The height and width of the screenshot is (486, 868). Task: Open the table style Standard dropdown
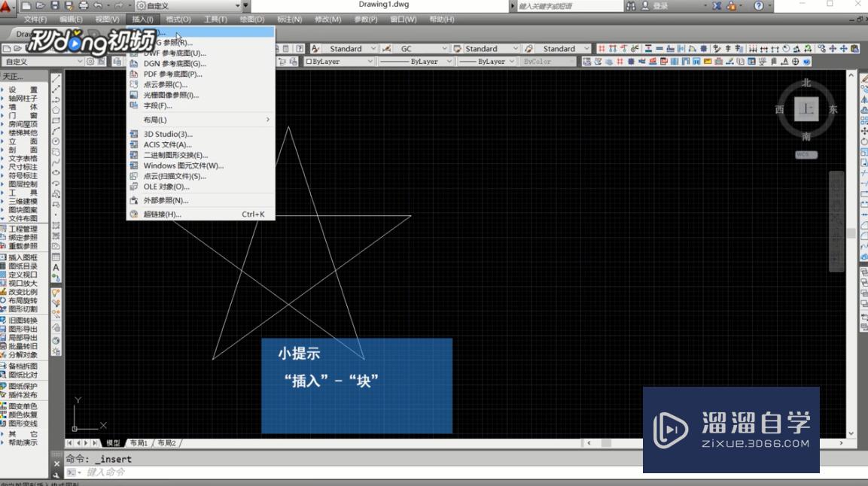(x=516, y=49)
